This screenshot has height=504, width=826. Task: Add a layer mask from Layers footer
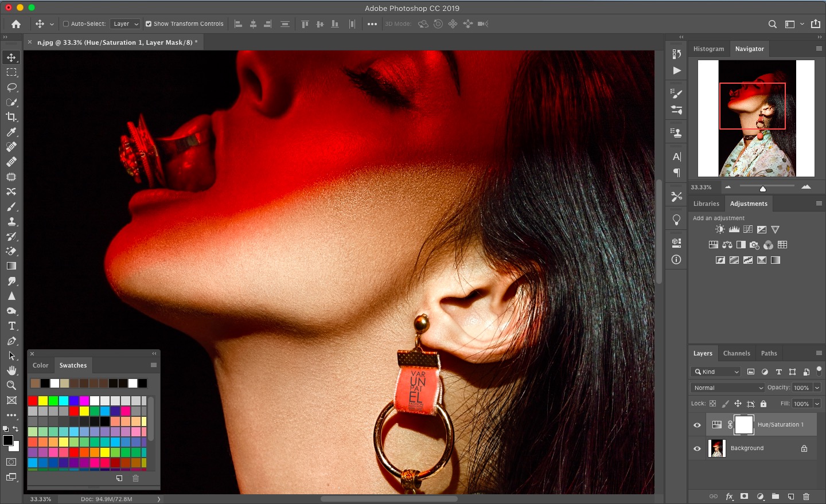(745, 497)
